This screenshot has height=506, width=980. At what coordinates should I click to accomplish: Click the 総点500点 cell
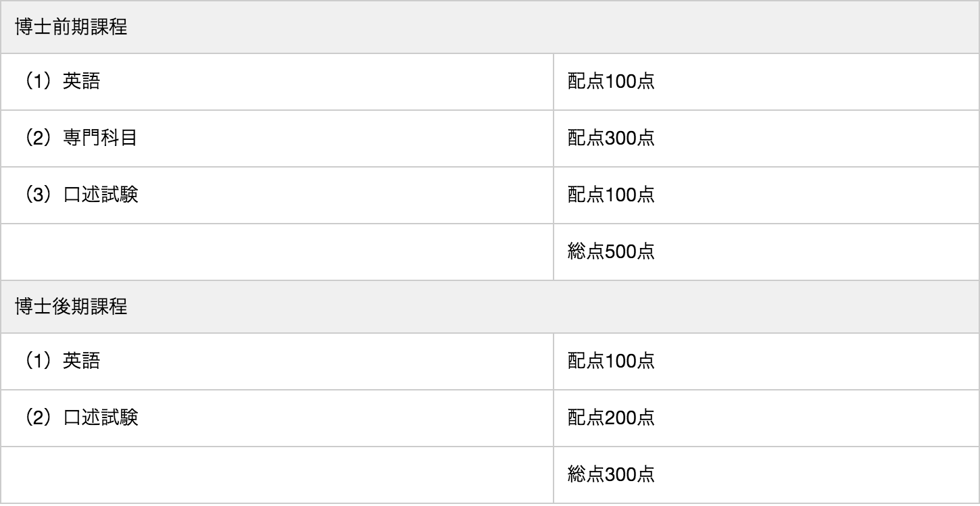[x=766, y=252]
